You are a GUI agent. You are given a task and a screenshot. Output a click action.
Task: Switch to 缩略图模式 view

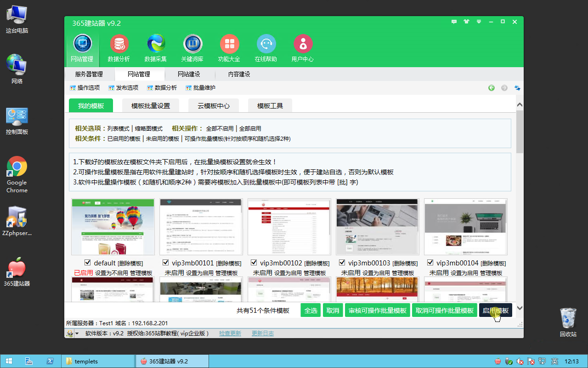[x=149, y=129]
